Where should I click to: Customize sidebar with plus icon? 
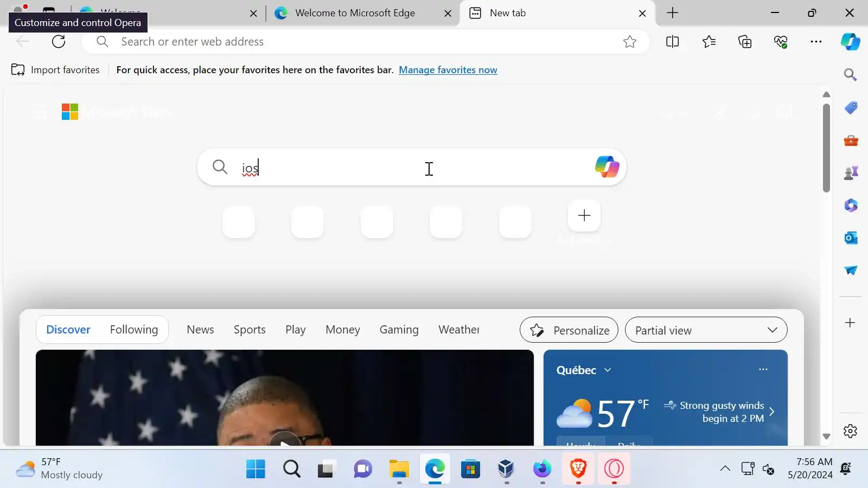[850, 323]
